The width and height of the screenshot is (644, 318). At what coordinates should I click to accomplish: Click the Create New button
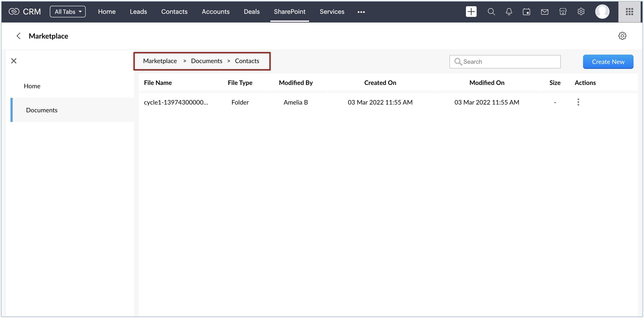(608, 62)
